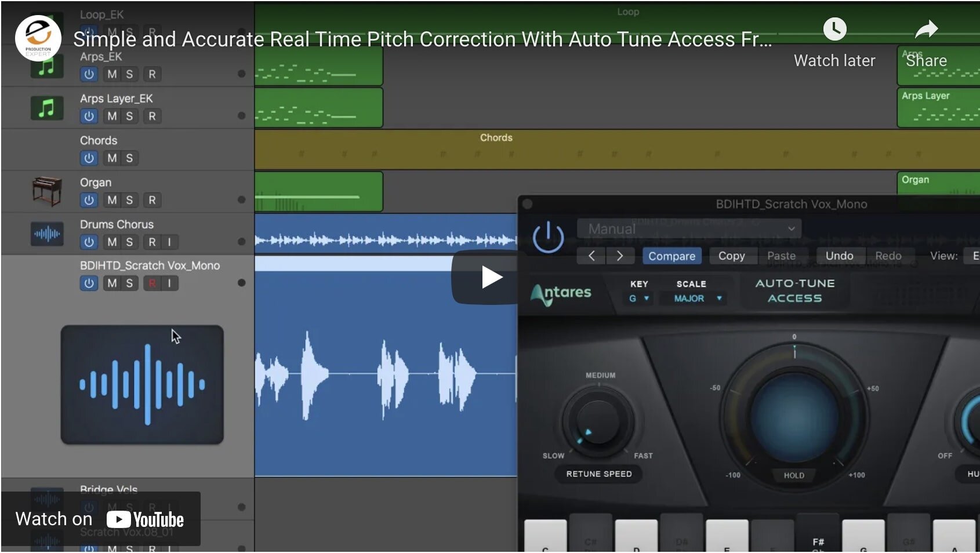Solo the Arps Layer_EK track
This screenshot has width=980, height=553.
click(129, 116)
